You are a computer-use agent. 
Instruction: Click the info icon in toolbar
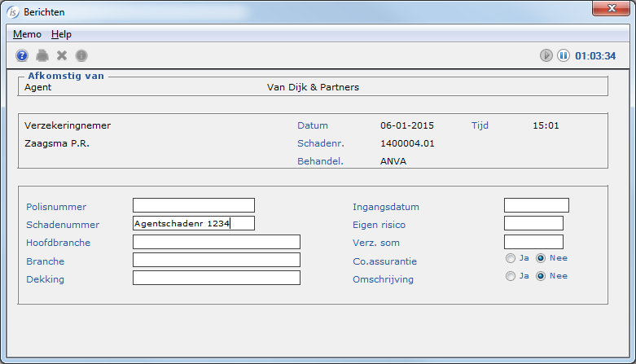point(81,55)
